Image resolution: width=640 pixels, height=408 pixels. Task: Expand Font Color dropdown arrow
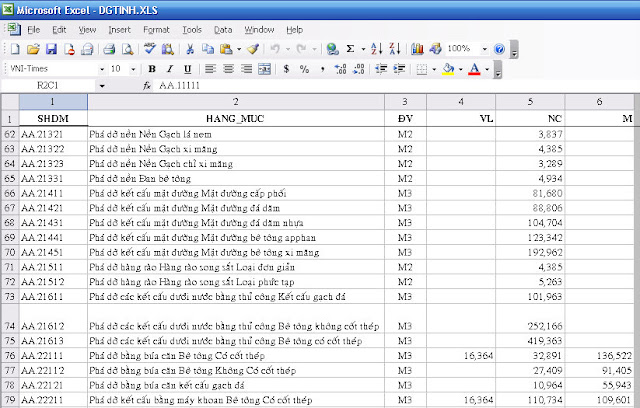point(487,69)
